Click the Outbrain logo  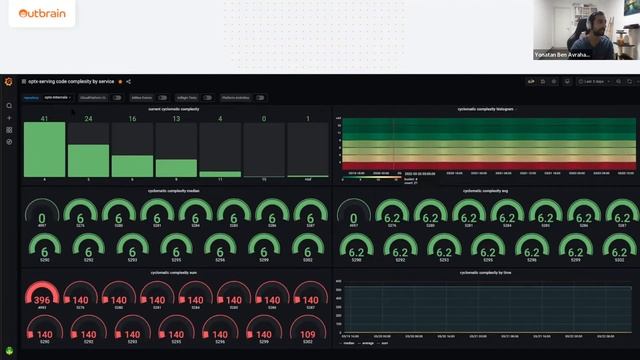[42, 13]
